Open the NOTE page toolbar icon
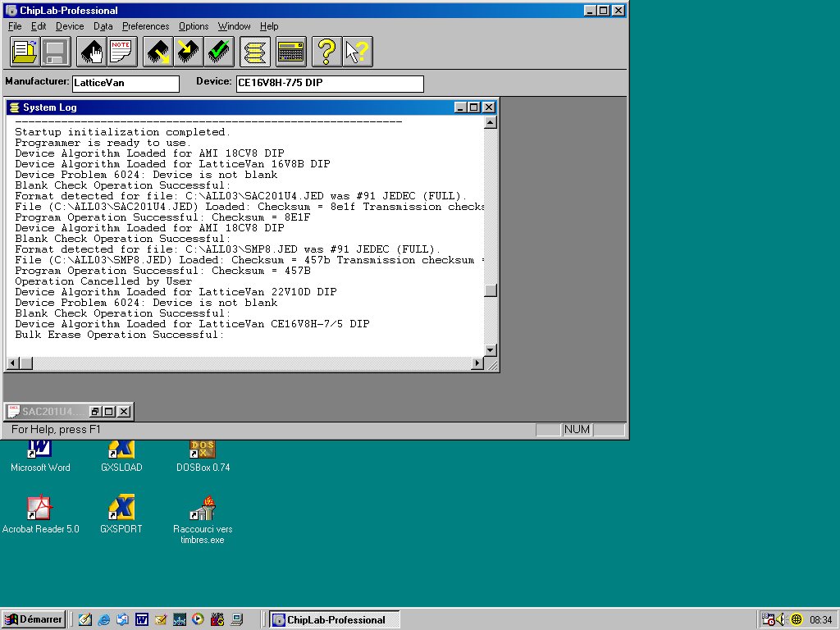 [122, 52]
